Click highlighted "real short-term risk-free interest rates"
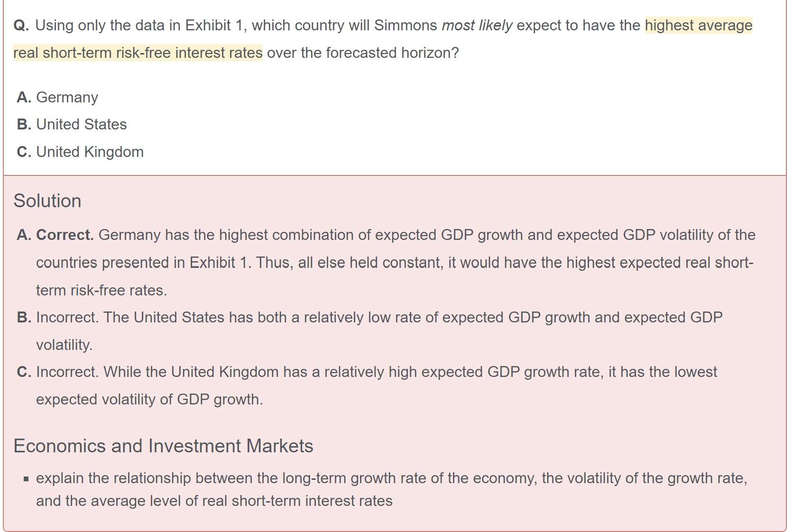Viewport: 793px width, 532px height. 138,53
